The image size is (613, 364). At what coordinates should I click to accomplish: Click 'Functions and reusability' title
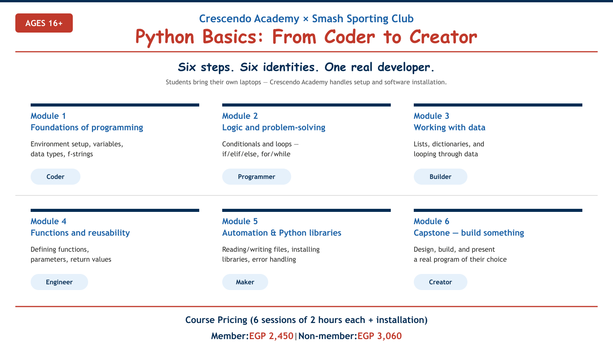(x=80, y=233)
